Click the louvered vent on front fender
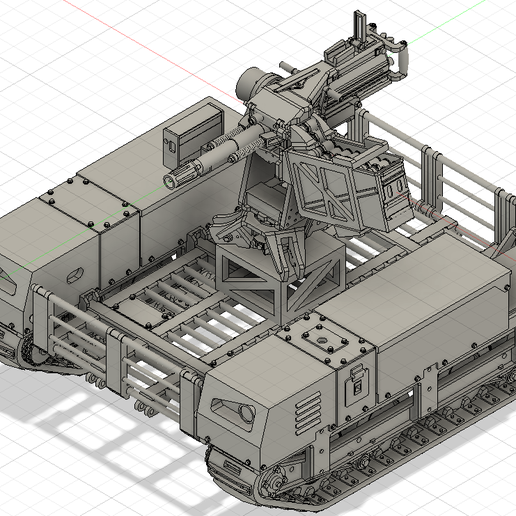The image size is (516, 516). click(308, 413)
